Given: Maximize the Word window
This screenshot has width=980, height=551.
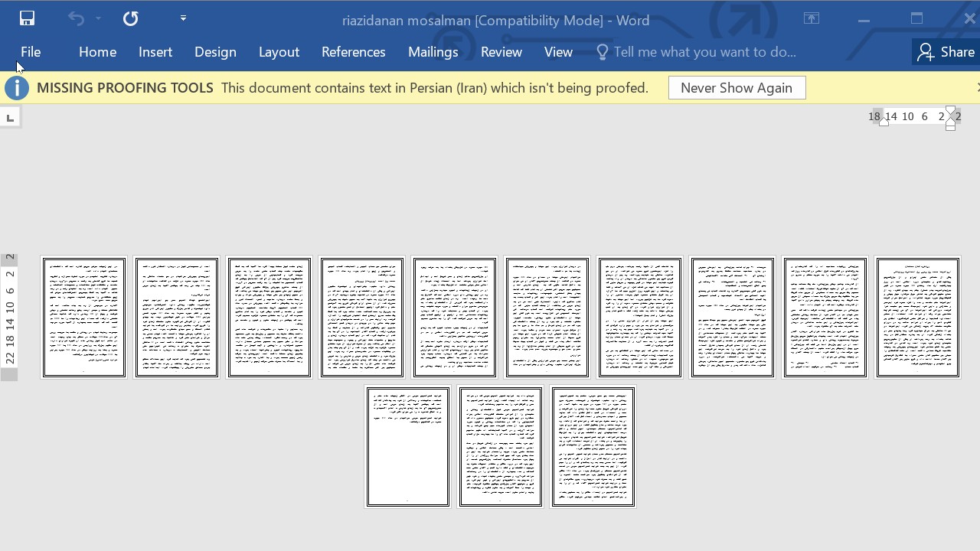Looking at the screenshot, I should [x=917, y=18].
